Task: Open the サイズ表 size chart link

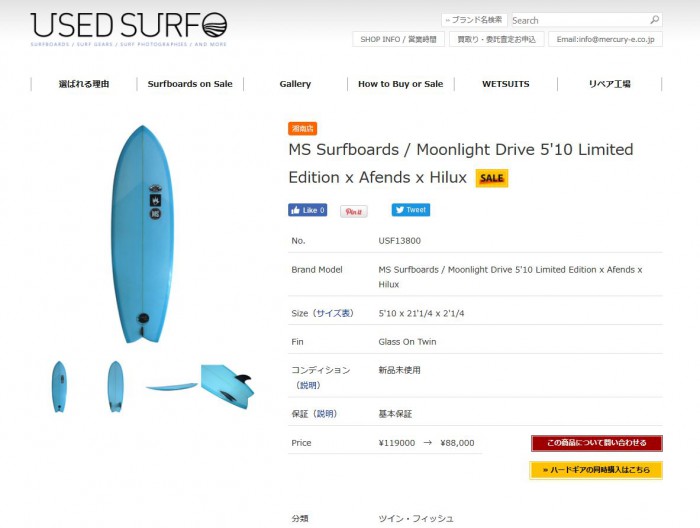Action: 335,313
